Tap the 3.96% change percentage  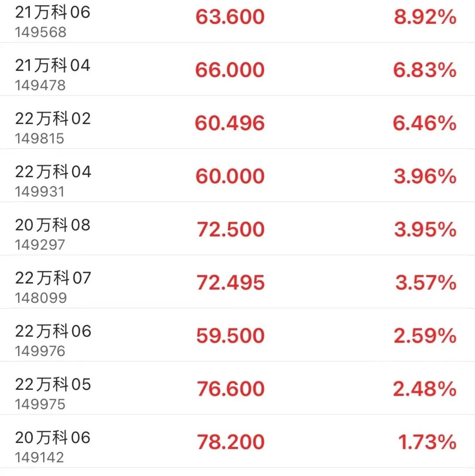(425, 177)
